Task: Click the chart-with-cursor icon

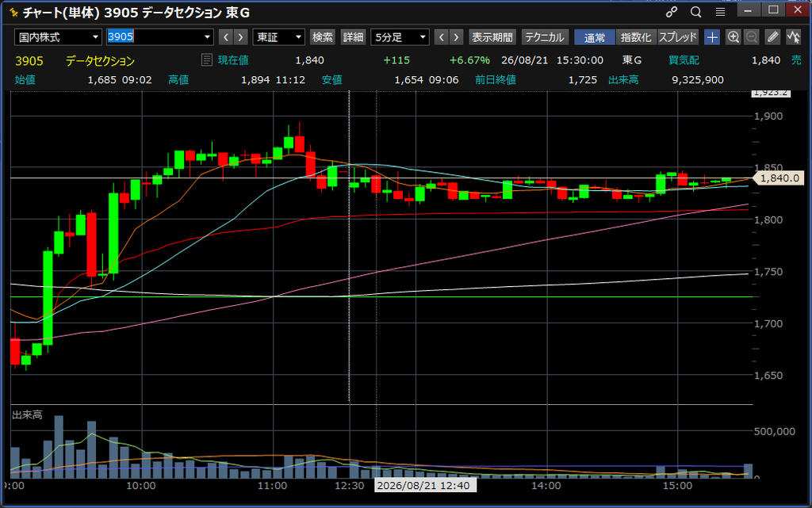Action: [x=793, y=37]
